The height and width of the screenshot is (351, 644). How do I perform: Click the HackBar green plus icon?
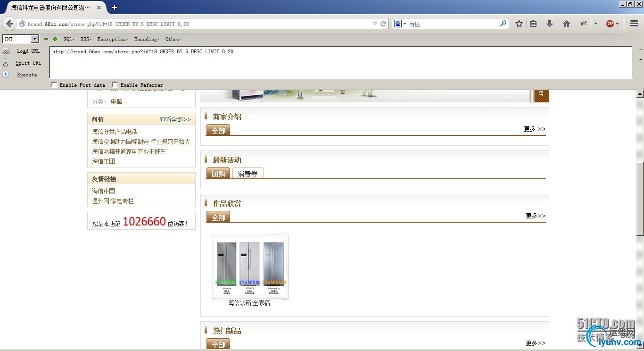(55, 39)
